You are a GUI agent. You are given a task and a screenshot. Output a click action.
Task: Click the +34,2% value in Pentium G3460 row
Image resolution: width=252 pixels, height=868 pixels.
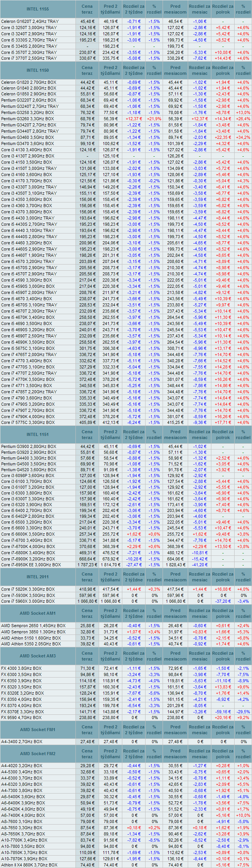click(x=243, y=137)
